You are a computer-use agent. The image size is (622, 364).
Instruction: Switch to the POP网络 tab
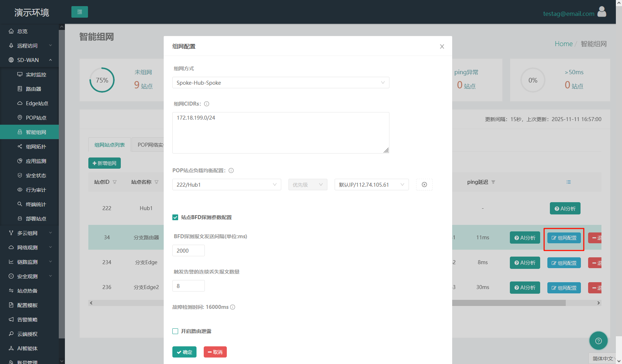148,145
